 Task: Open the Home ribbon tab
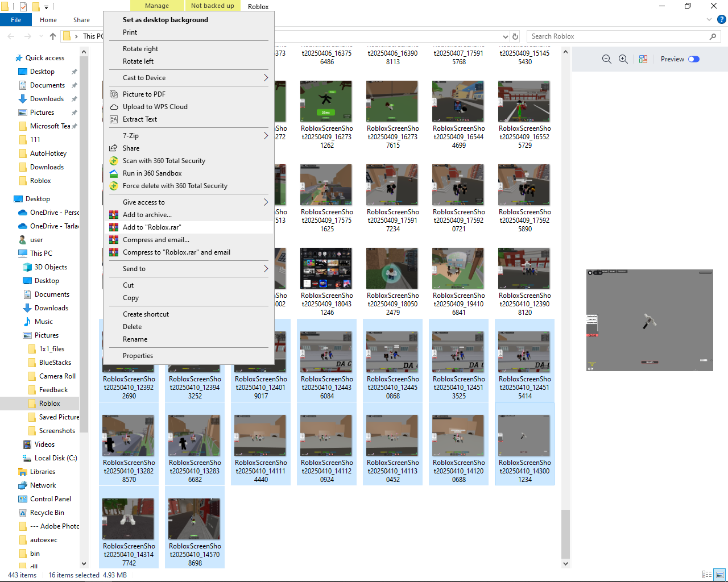coord(48,20)
